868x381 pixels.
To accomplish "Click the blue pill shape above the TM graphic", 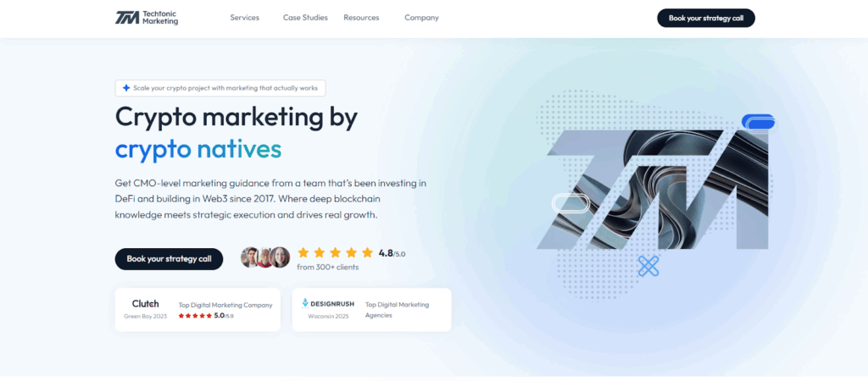I will (x=759, y=123).
